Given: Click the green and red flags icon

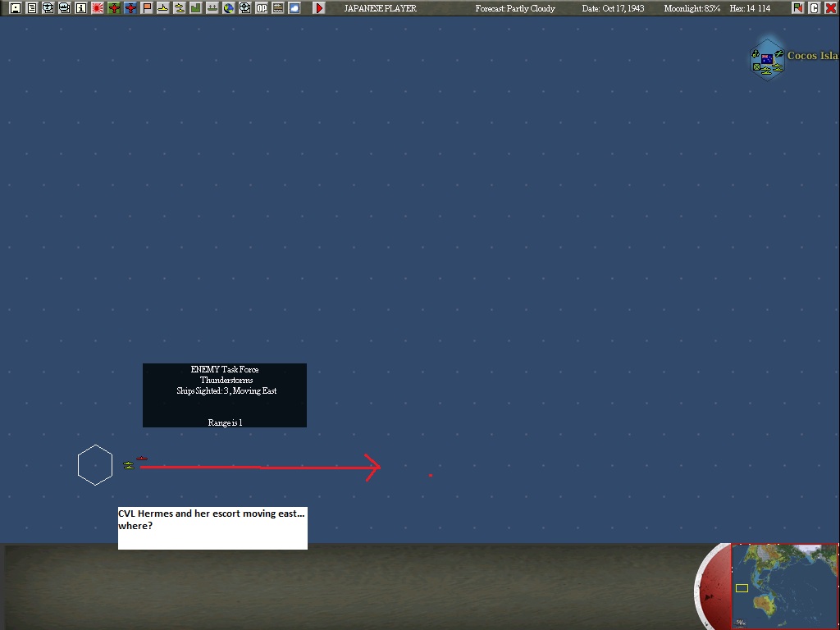Looking at the screenshot, I should pyautogui.click(x=797, y=8).
